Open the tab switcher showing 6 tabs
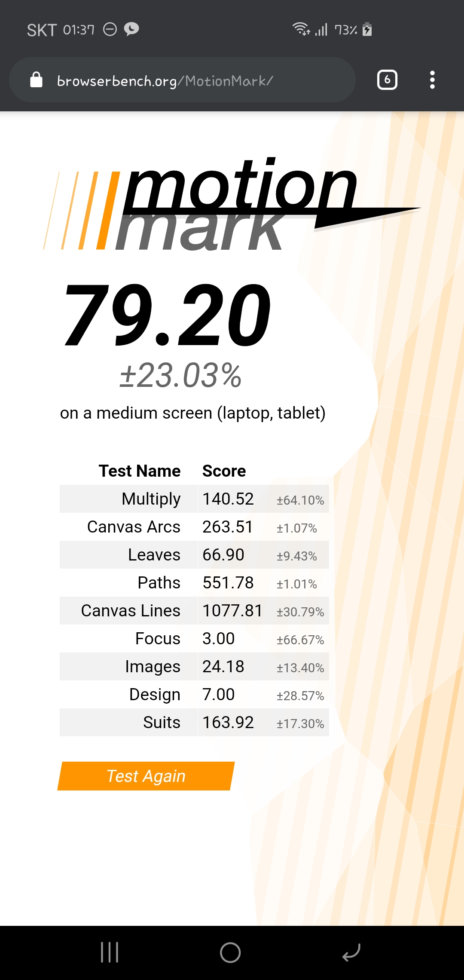The height and width of the screenshot is (980, 464). click(387, 80)
